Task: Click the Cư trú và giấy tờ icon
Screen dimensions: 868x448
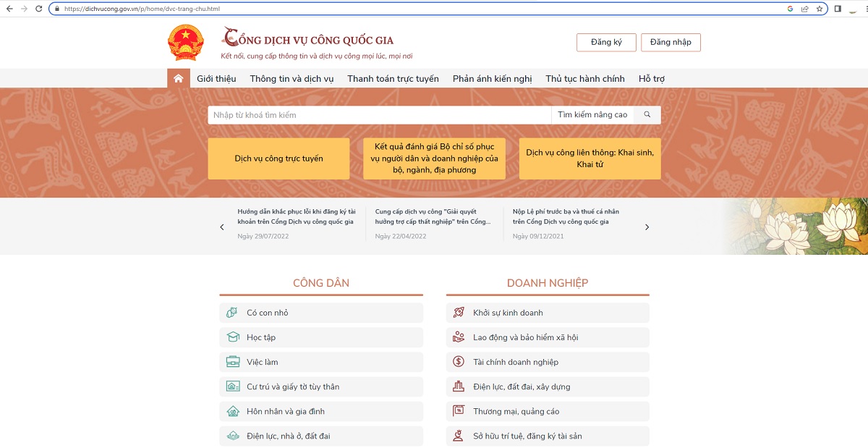Action: click(233, 386)
